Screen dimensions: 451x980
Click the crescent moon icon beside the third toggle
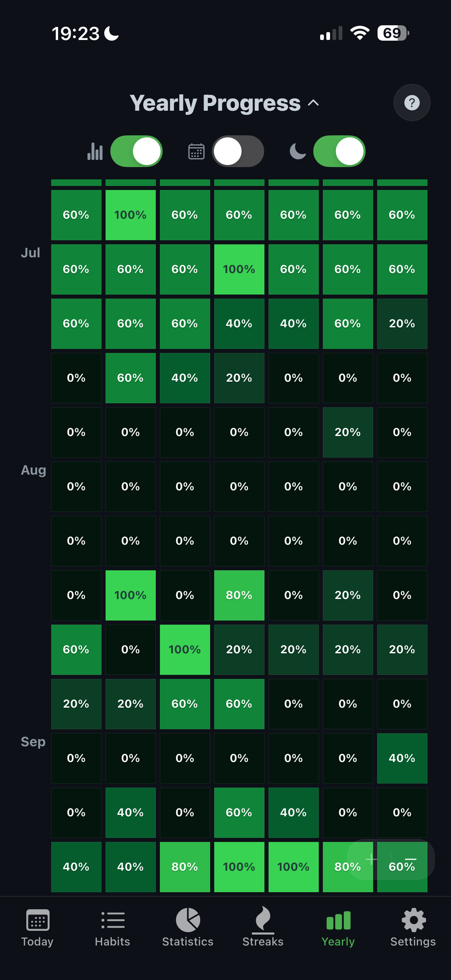tap(297, 151)
